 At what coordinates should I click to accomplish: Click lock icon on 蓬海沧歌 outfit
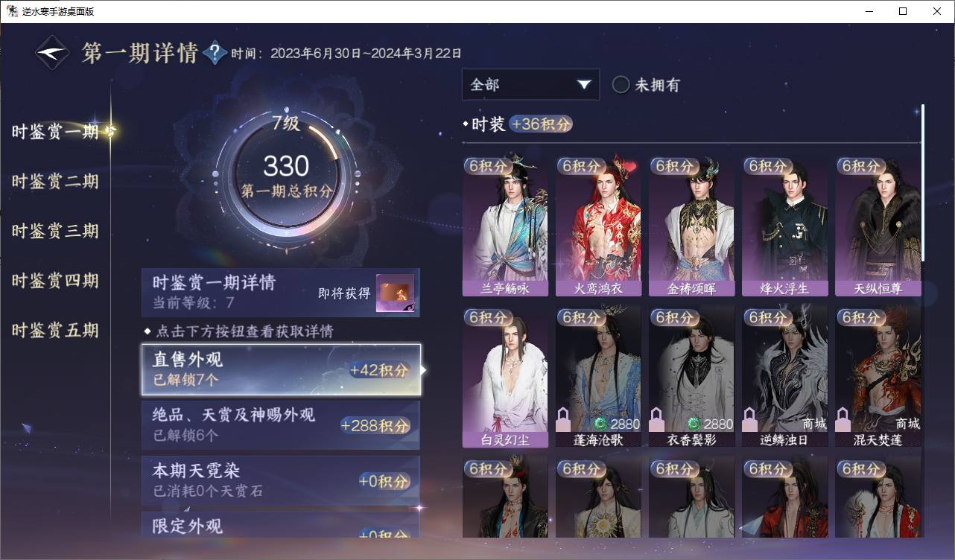click(x=564, y=418)
